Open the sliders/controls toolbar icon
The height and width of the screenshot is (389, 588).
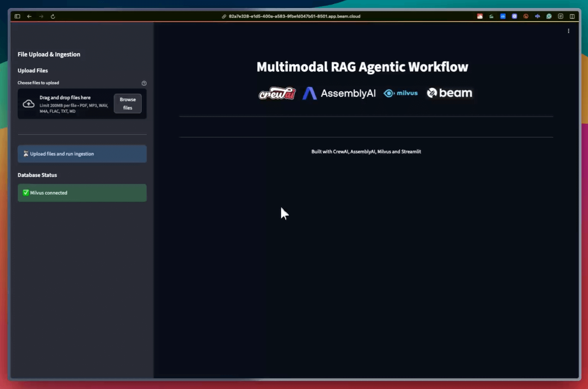click(560, 16)
